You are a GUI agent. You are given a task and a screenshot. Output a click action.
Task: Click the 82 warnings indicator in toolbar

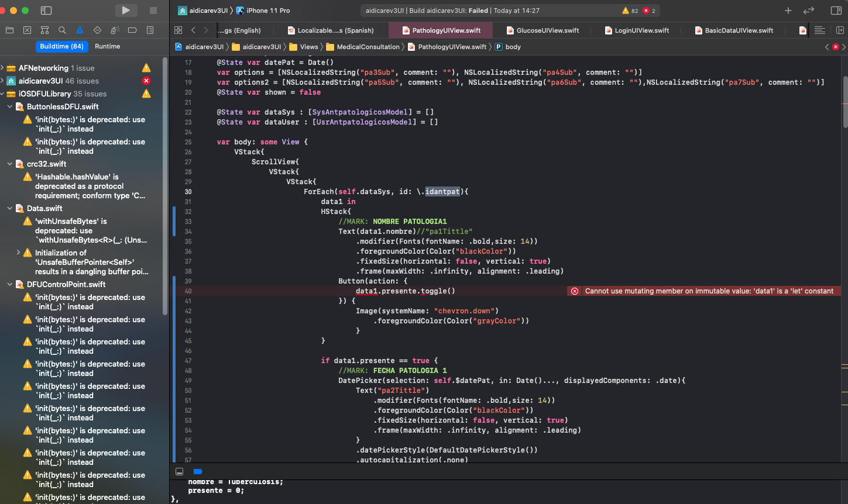(630, 11)
